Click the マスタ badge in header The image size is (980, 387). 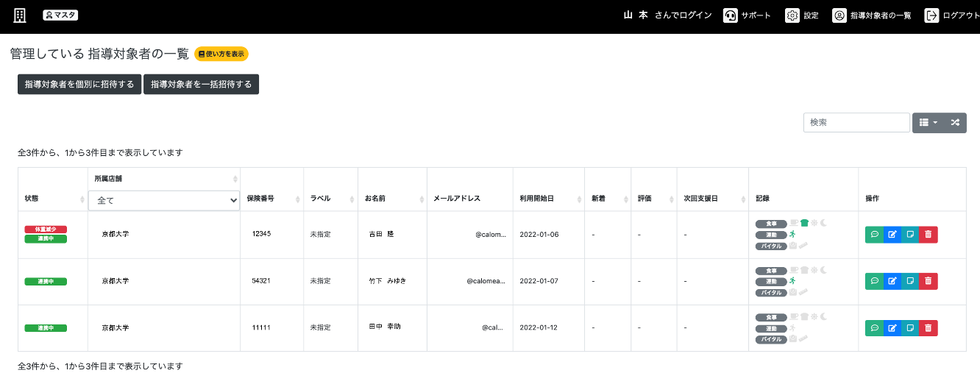pyautogui.click(x=60, y=15)
